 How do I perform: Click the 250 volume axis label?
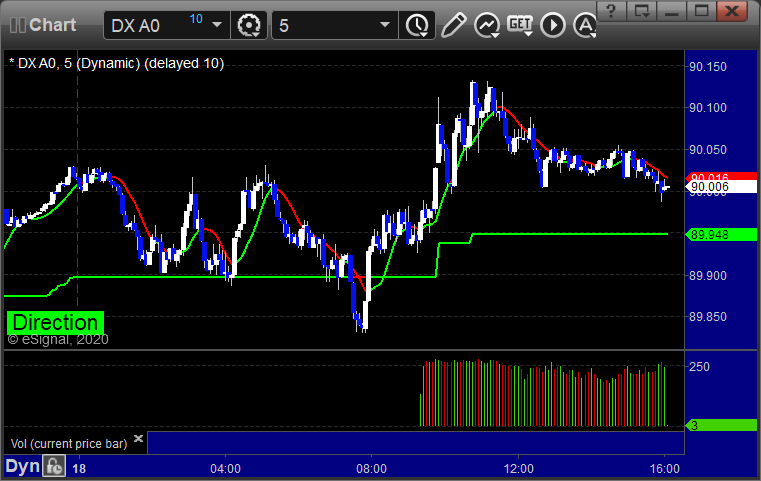point(699,367)
